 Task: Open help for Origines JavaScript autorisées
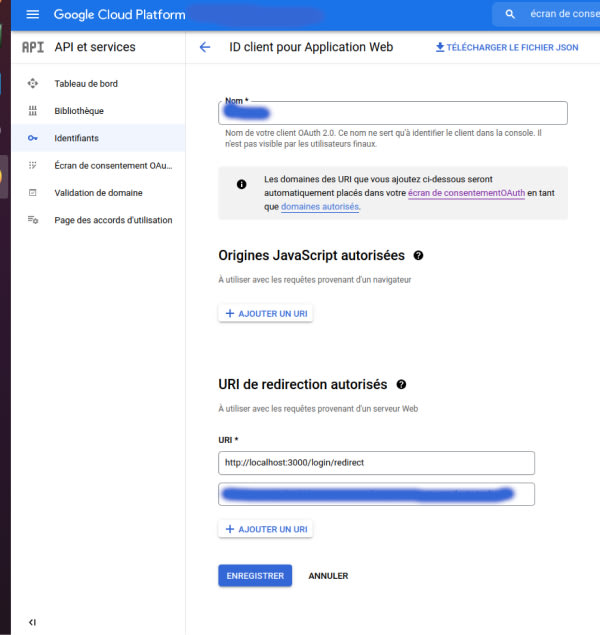418,256
